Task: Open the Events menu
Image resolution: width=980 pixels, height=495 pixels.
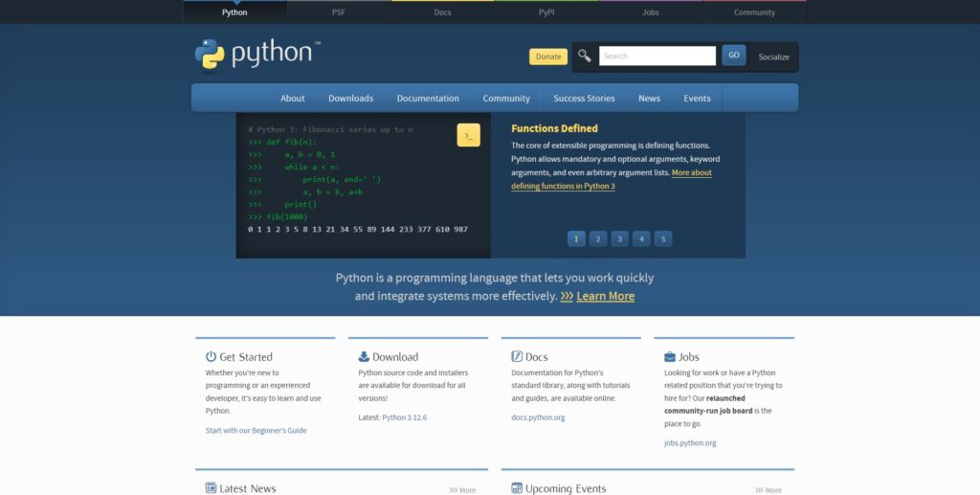Action: [x=697, y=98]
